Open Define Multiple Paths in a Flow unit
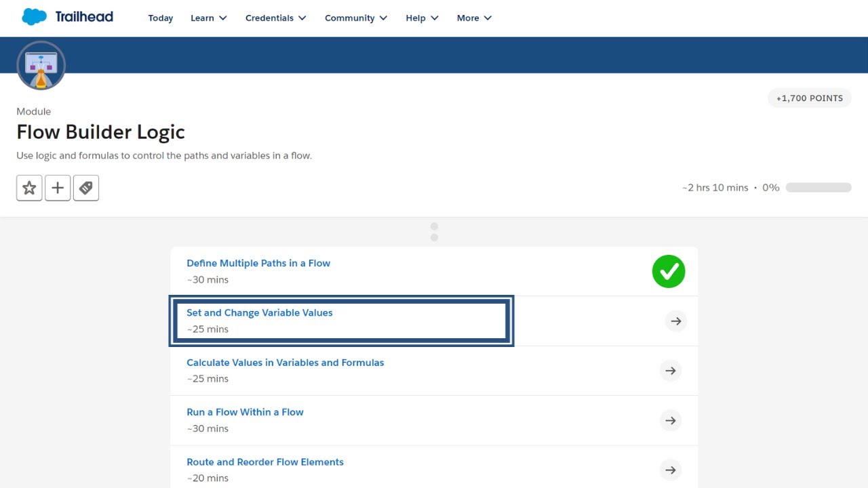 [258, 263]
